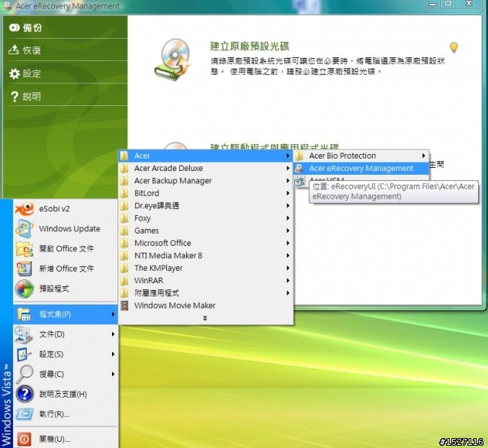Click the eSobi orange fish icon
This screenshot has width=488, height=448.
coord(24,208)
